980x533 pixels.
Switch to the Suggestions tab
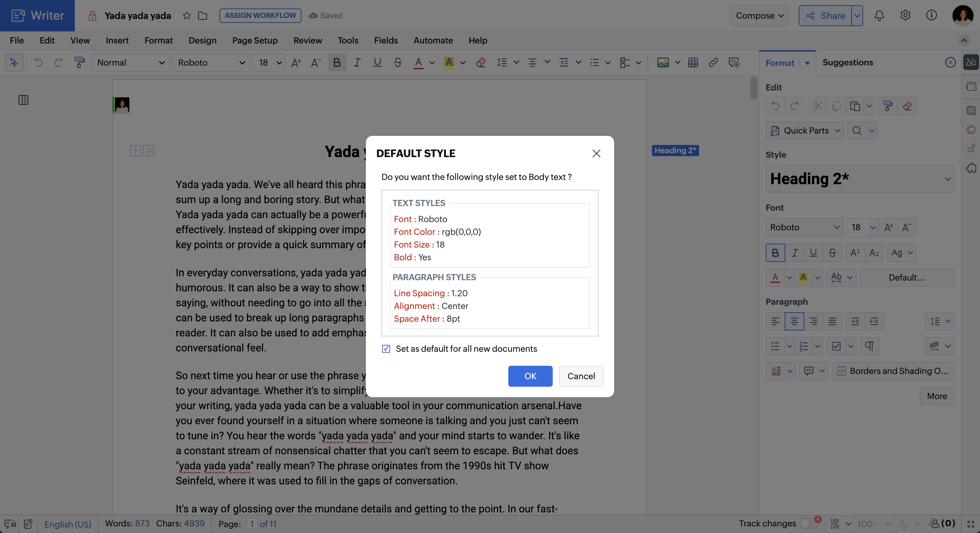(x=848, y=62)
